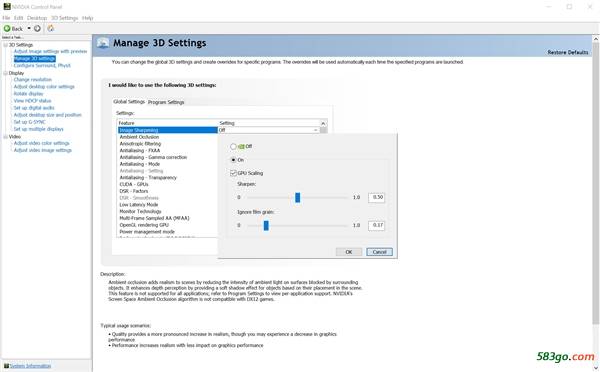Screen dimensions: 600x372
Task: Click the Ignore film grain value field
Action: coord(377,225)
